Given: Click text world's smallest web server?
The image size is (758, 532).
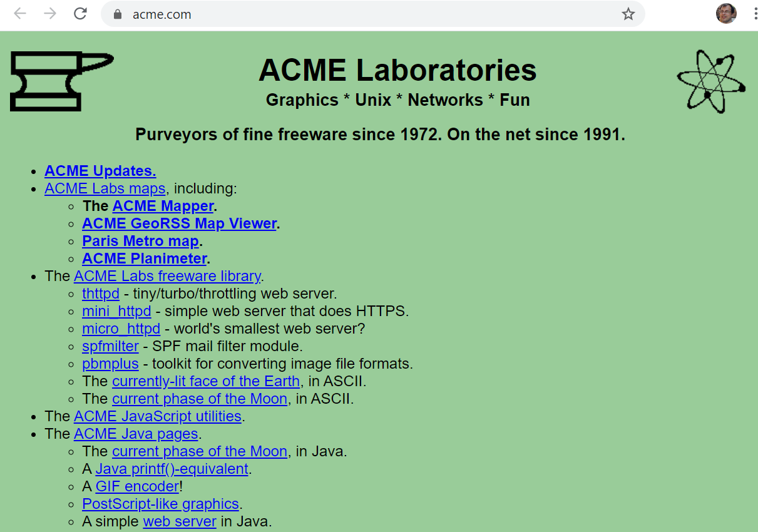Looking at the screenshot, I should pos(269,329).
